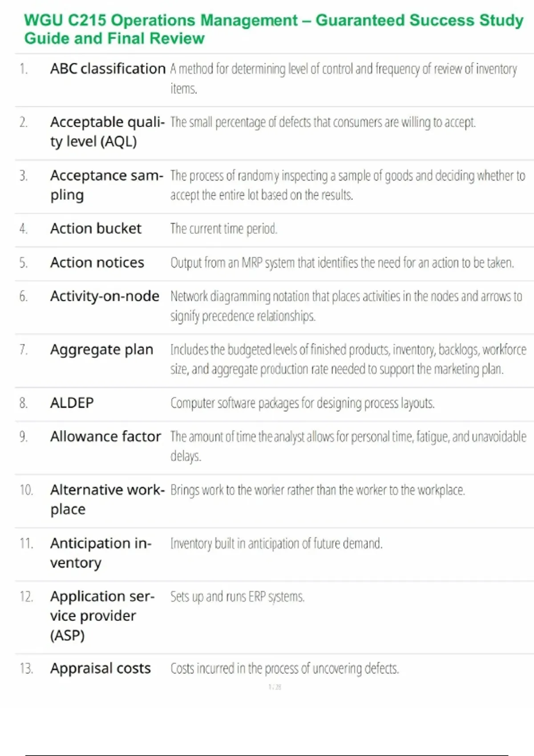Select the Aggregate plan term

tap(101, 350)
